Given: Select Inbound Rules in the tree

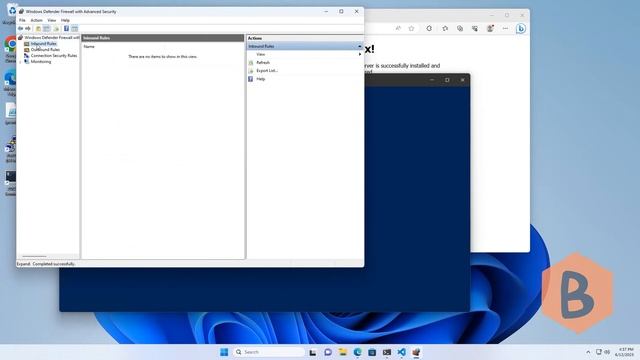Looking at the screenshot, I should 43,44.
